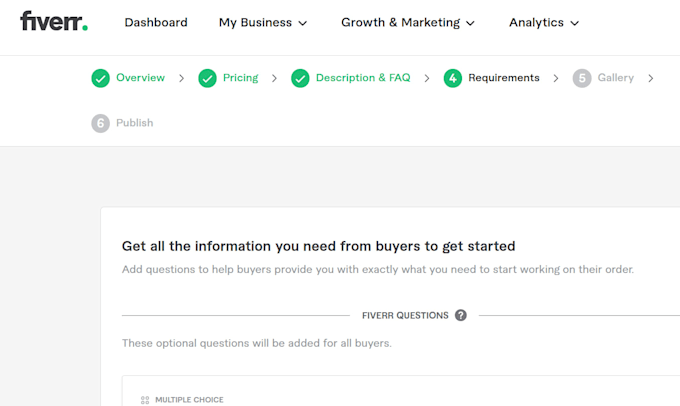Go to the Dashboard menu item

click(156, 23)
